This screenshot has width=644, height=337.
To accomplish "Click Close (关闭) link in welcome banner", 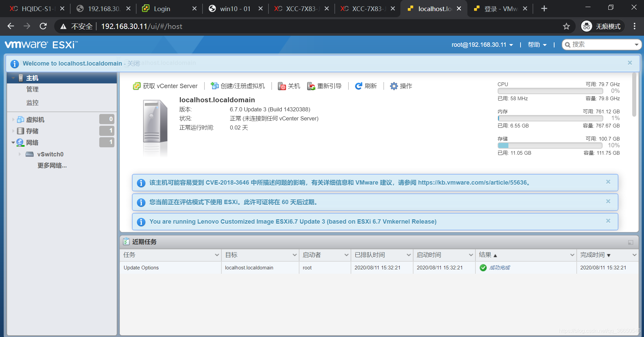I will (133, 64).
